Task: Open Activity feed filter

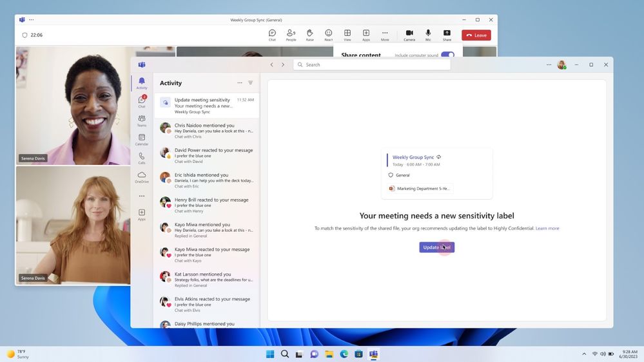Action: click(x=251, y=83)
